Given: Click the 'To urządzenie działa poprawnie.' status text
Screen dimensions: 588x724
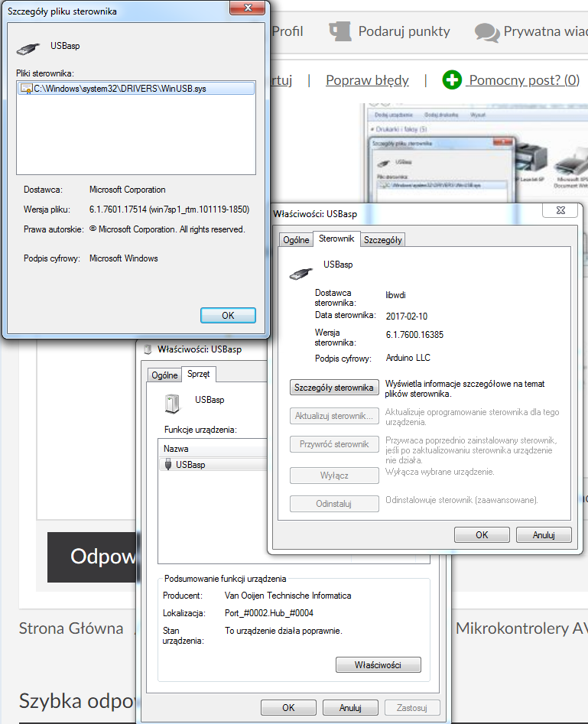Looking at the screenshot, I should [283, 631].
